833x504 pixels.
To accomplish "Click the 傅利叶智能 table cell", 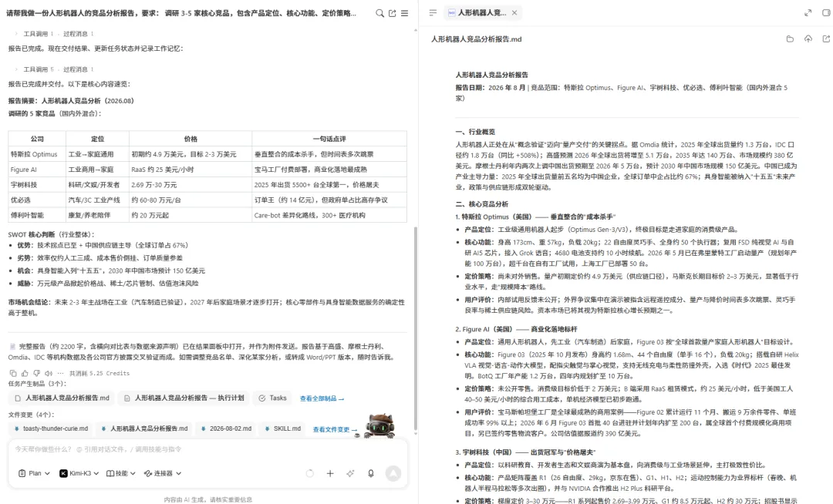I will pos(37,215).
